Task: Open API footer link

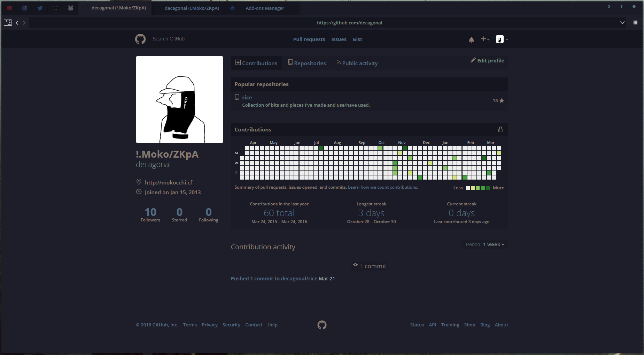Action: [x=433, y=325]
